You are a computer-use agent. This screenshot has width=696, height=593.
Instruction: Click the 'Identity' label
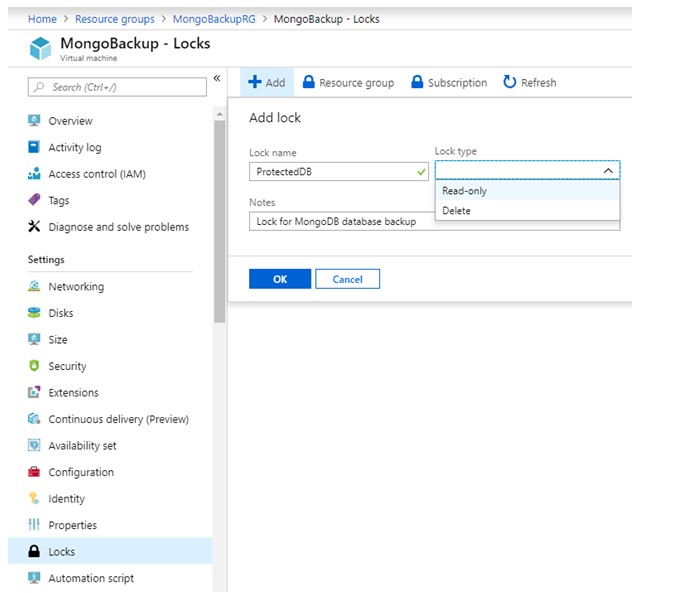pyautogui.click(x=66, y=499)
